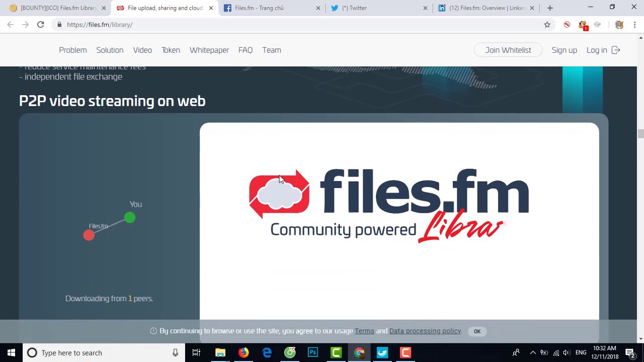The height and width of the screenshot is (362, 644).
Task: Click the search microphone icon
Action: [x=175, y=352]
